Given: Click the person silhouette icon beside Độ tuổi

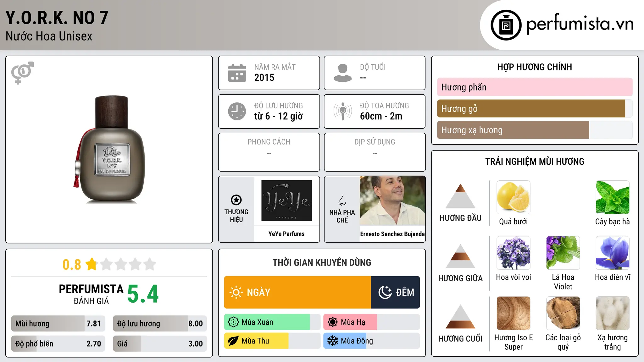Looking at the screenshot, I should coord(343,73).
